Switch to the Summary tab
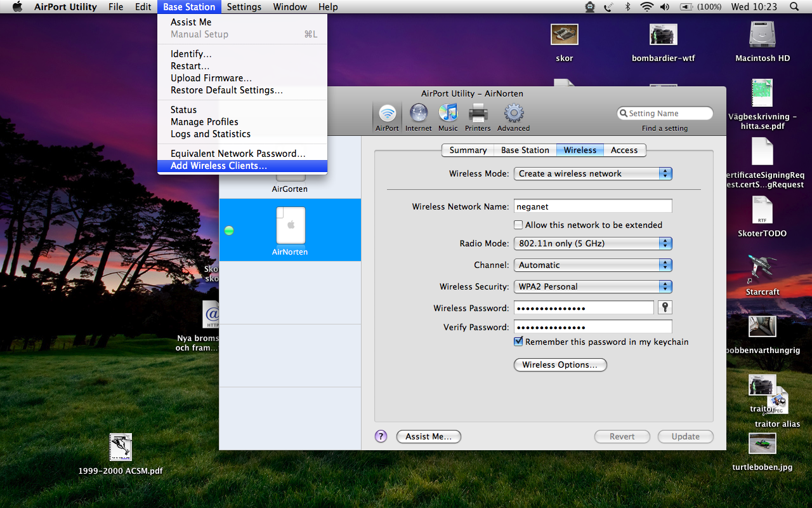The width and height of the screenshot is (812, 508). pos(468,150)
